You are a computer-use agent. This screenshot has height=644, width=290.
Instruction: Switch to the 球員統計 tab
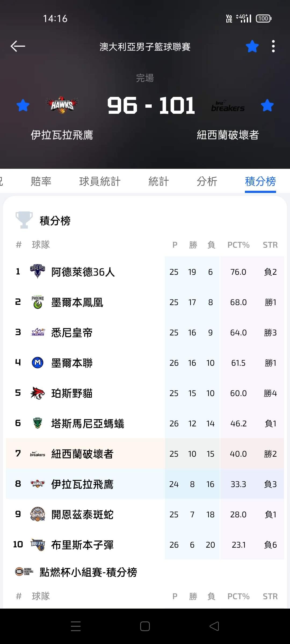click(100, 181)
